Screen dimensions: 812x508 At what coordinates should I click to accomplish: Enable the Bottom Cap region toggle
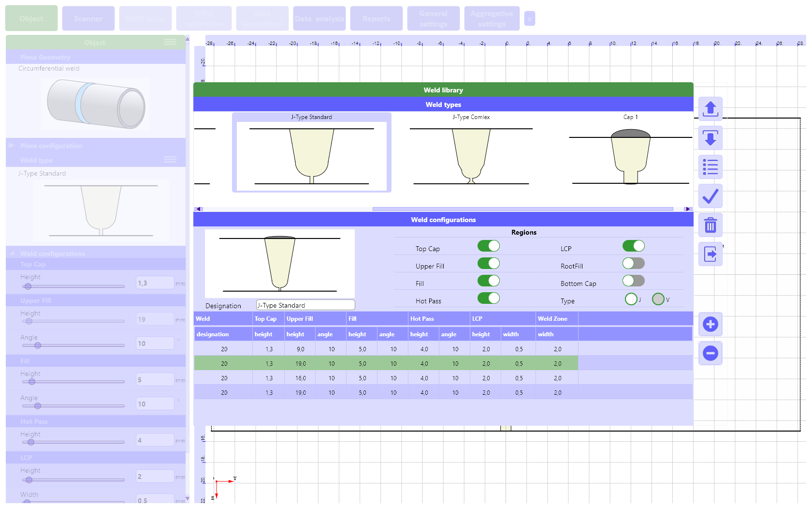coord(633,281)
